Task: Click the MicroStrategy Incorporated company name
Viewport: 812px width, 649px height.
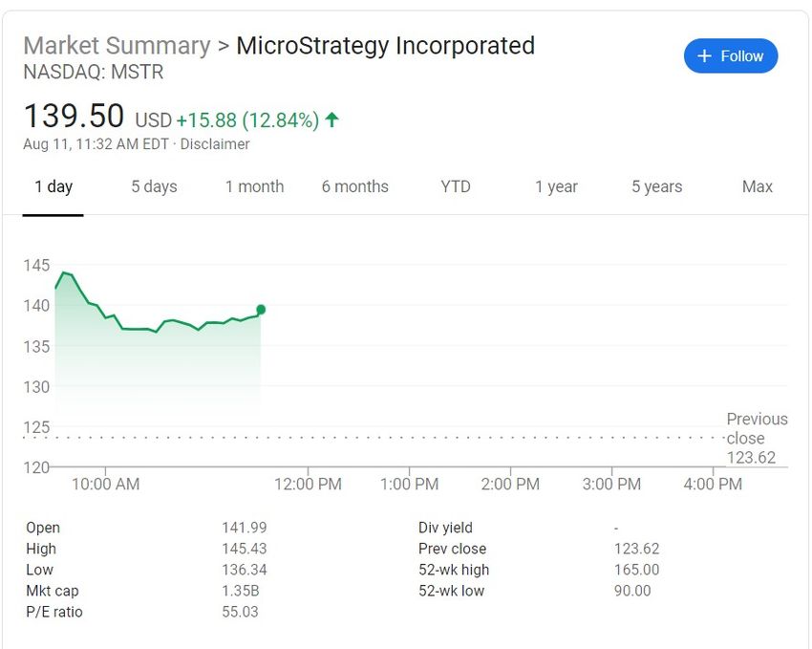Action: 386,45
